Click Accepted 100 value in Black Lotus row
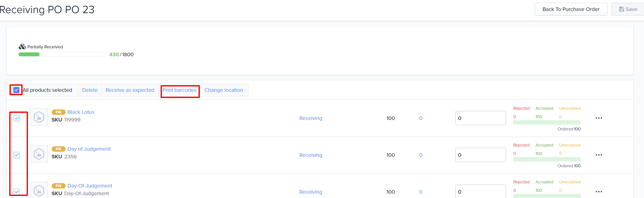 539,117
